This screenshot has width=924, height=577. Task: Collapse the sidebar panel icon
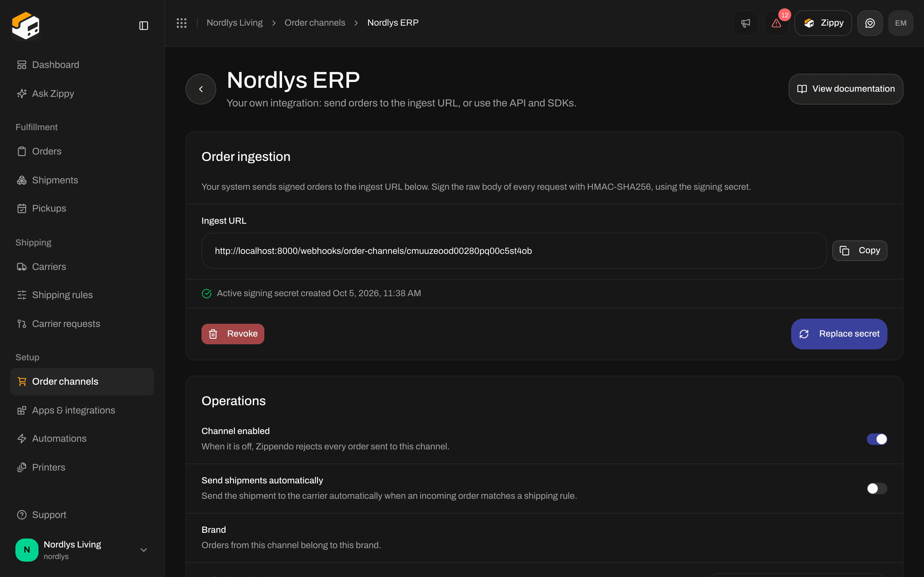click(x=143, y=26)
